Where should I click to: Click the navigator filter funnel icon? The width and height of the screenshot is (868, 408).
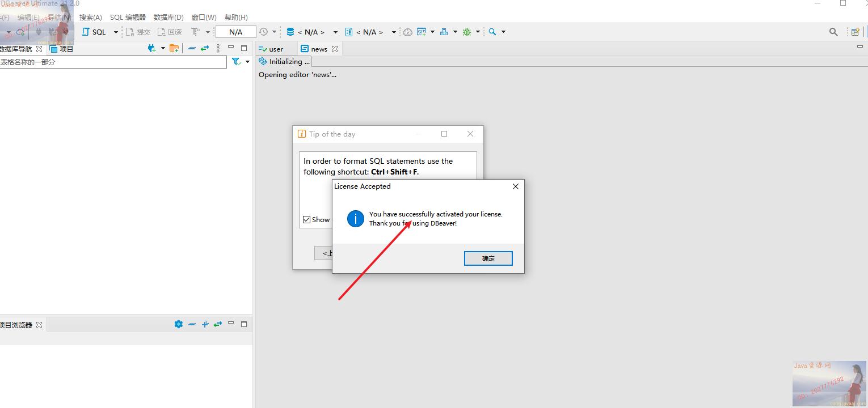pyautogui.click(x=236, y=62)
